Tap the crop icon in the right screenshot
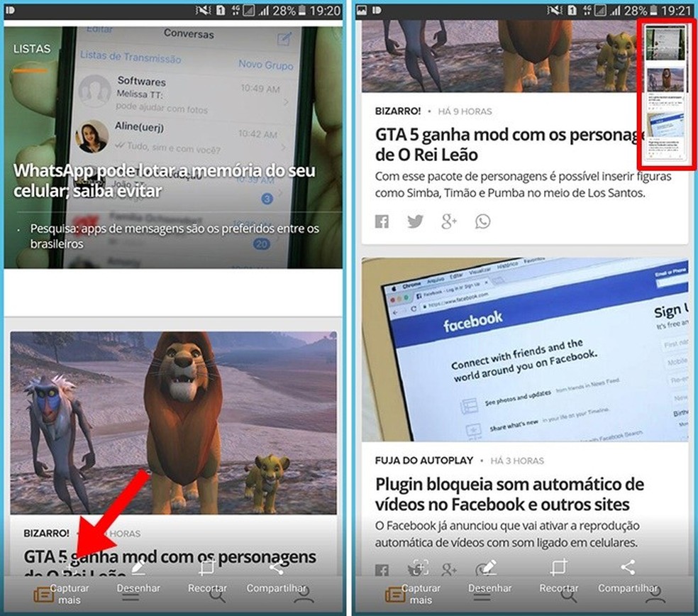This screenshot has width=698, height=616. tap(559, 568)
